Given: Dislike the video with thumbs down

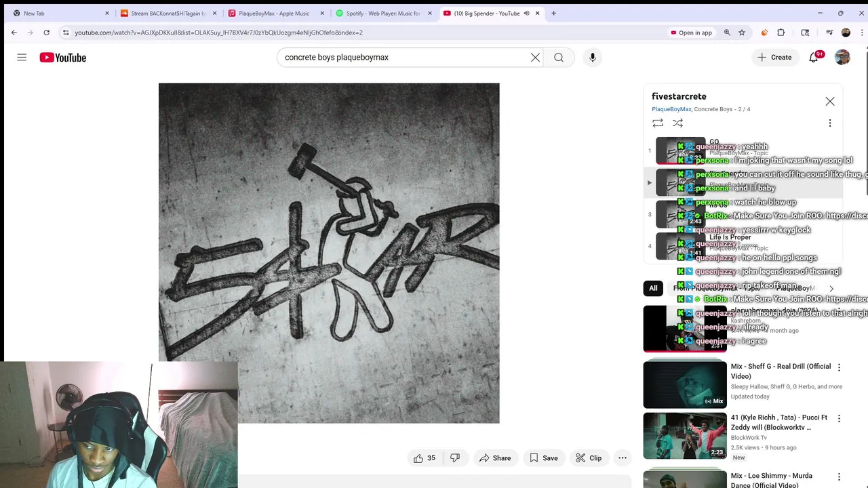Looking at the screenshot, I should 455,458.
